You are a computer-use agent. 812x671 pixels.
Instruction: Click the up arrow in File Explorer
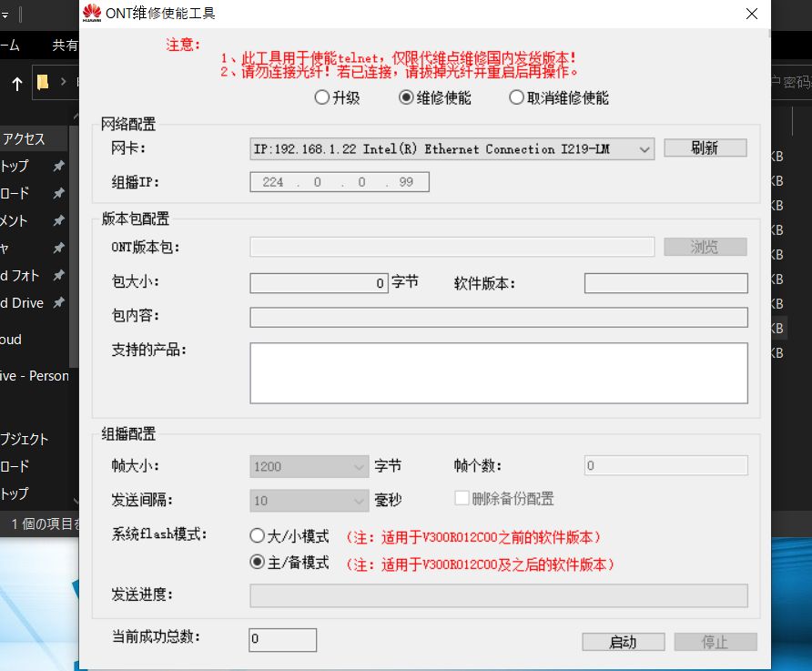[16, 84]
